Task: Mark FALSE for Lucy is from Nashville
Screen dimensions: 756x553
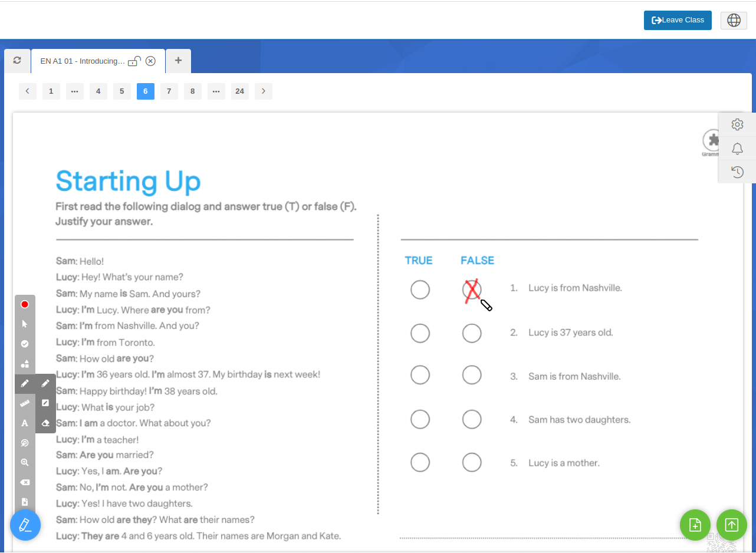Action: tap(472, 289)
